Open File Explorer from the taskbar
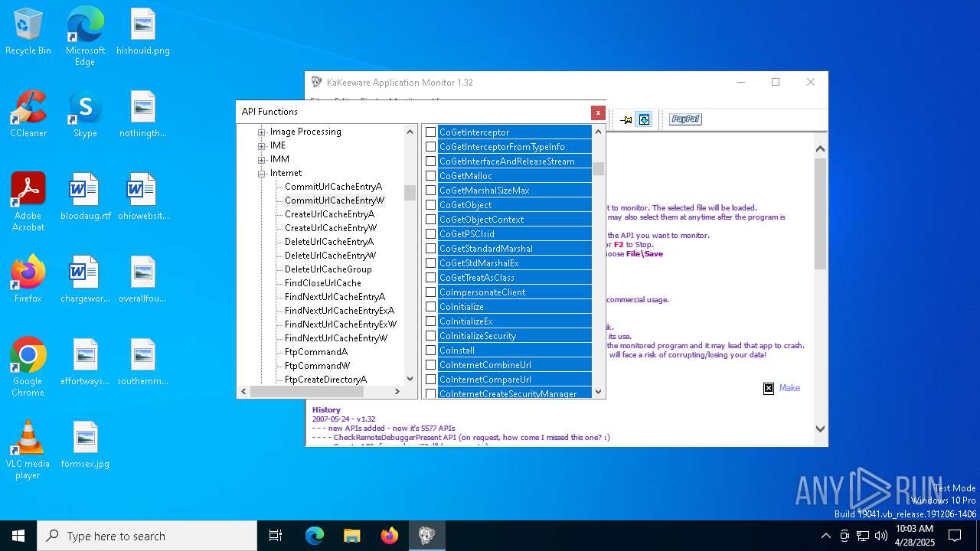Image resolution: width=980 pixels, height=551 pixels. click(x=351, y=536)
